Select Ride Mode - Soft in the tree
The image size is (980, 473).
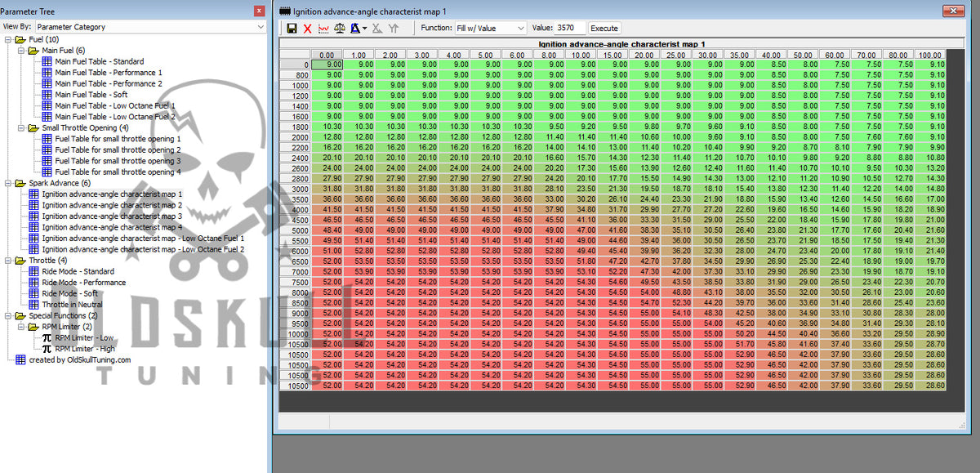pyautogui.click(x=70, y=293)
